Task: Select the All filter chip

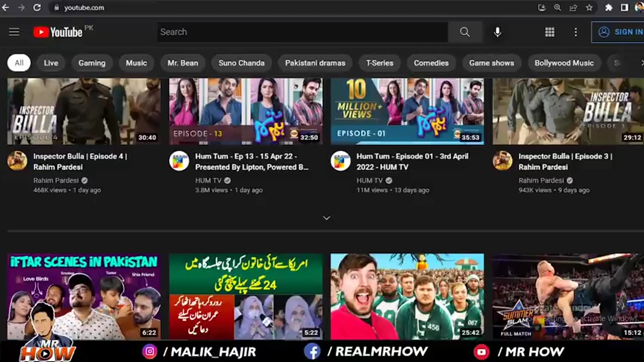Action: point(19,63)
